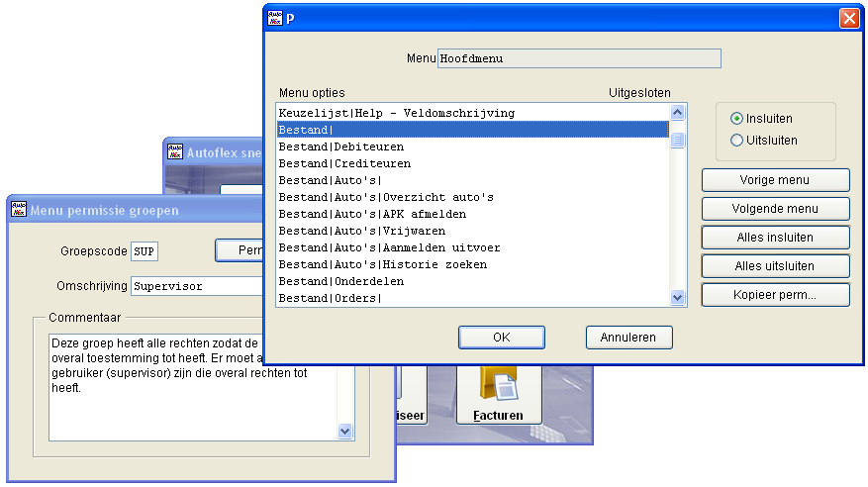The width and height of the screenshot is (868, 487).
Task: Click the Menu permissie groepen window icon
Action: (19, 209)
